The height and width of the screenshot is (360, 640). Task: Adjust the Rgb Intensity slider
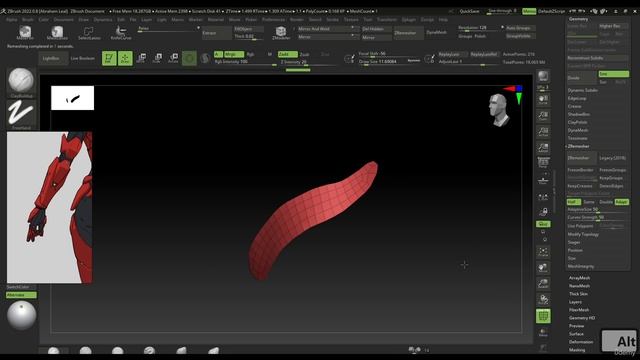pos(245,62)
